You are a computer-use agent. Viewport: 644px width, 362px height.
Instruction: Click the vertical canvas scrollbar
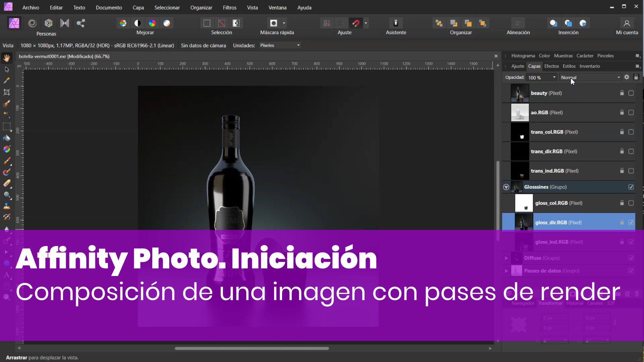click(498, 201)
